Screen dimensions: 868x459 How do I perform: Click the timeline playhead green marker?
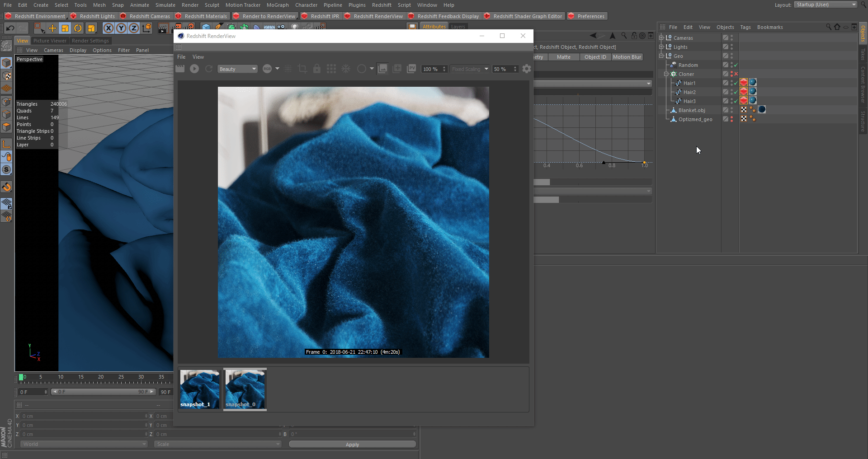21,377
